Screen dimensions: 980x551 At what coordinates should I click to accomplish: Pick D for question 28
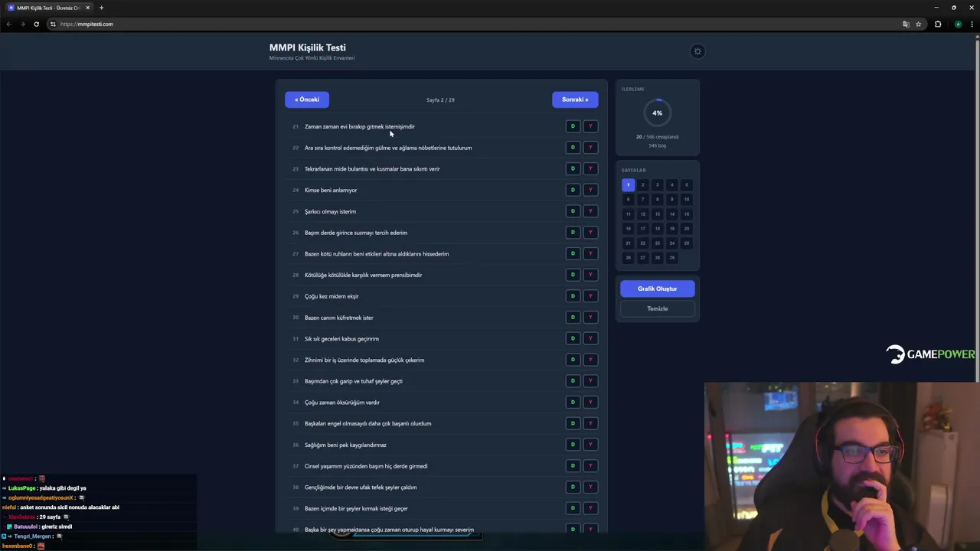(573, 275)
